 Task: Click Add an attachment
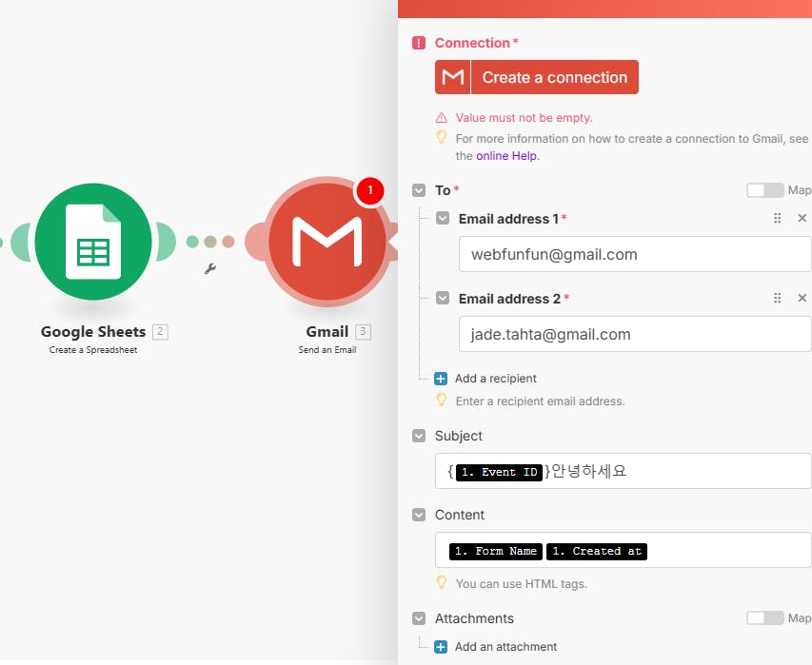[x=505, y=647]
